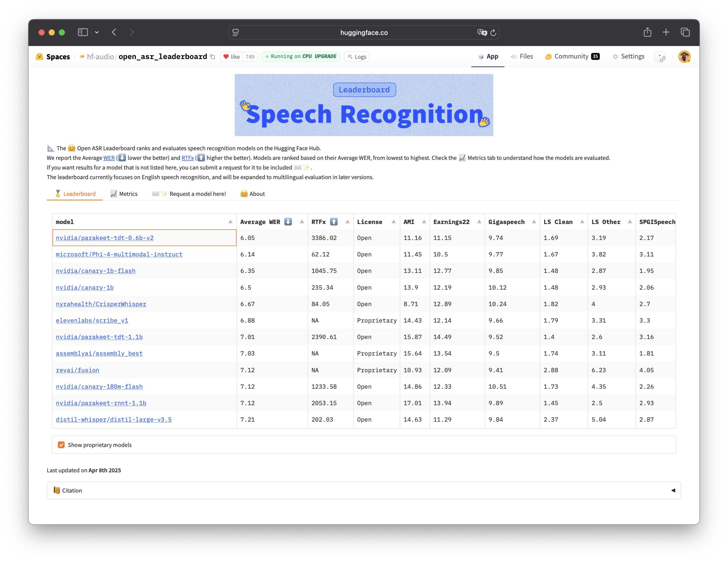This screenshot has width=728, height=562.
Task: Open nvidia/parakeet-tdt-1.1b model link
Action: coord(99,337)
